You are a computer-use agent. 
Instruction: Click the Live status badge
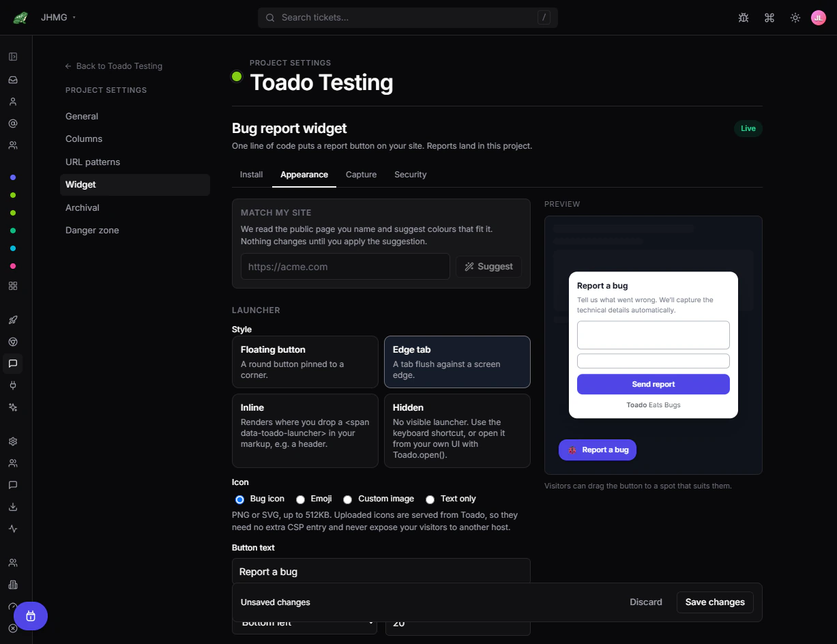pos(748,128)
